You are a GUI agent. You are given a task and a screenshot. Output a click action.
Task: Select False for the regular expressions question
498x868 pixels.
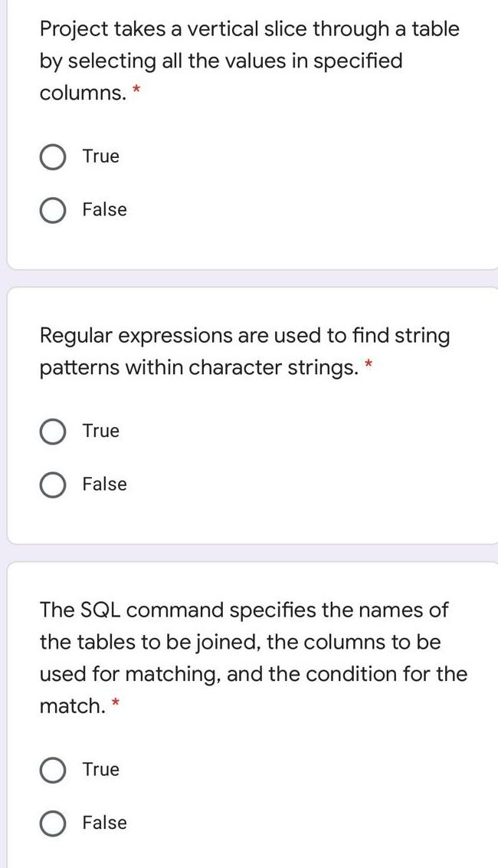pyautogui.click(x=53, y=483)
